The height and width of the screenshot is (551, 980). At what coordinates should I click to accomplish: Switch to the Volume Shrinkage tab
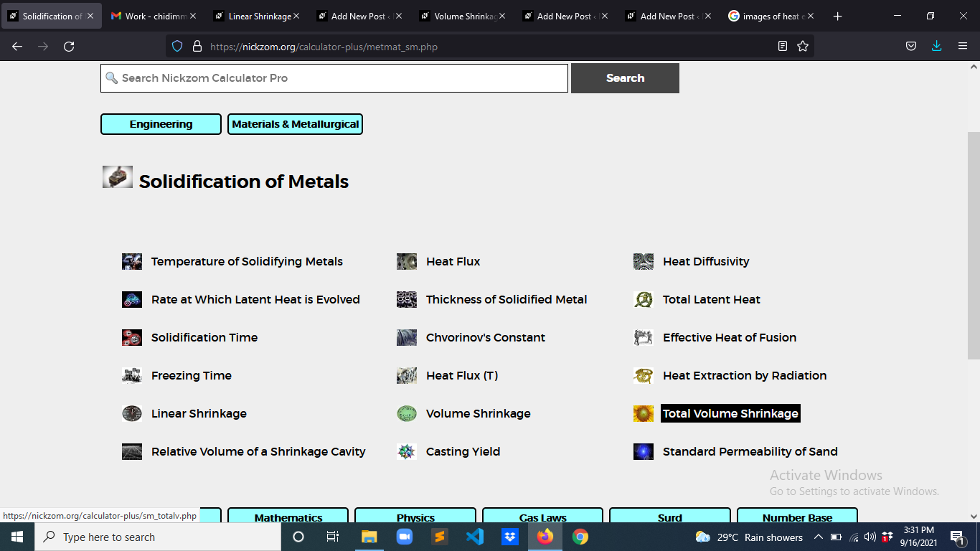463,16
